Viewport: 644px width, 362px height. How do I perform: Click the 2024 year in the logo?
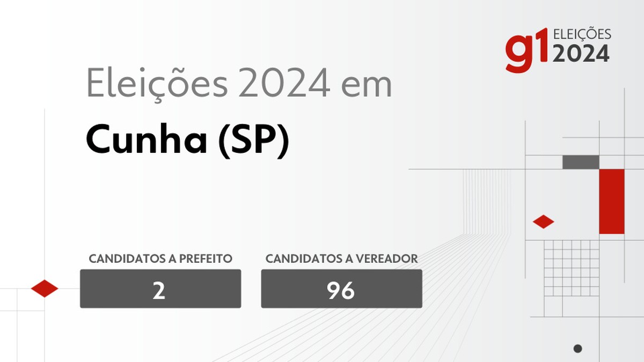click(581, 53)
